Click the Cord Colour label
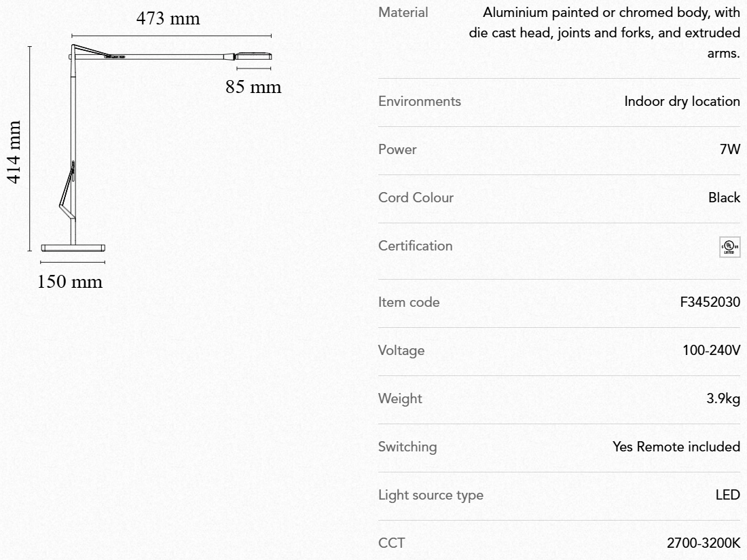 [416, 198]
